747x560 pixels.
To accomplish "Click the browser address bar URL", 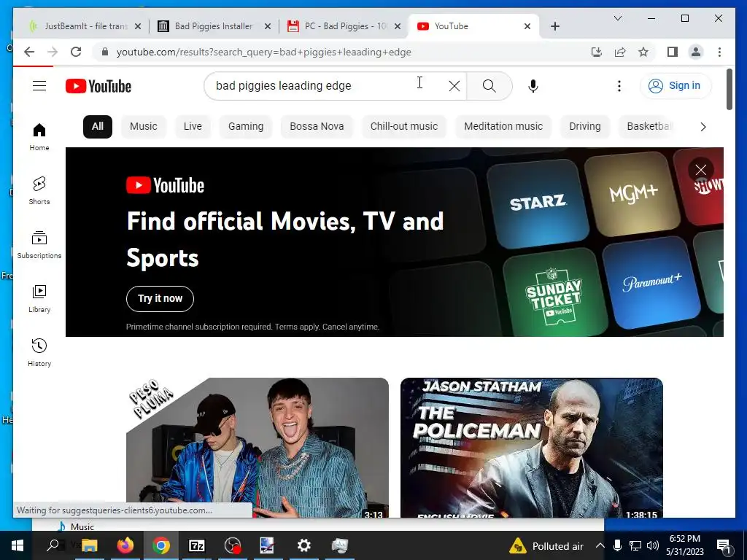I will pos(263,52).
